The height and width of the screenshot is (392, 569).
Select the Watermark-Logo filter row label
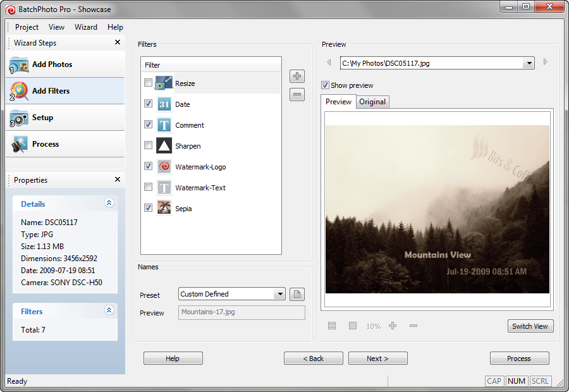[x=200, y=167]
